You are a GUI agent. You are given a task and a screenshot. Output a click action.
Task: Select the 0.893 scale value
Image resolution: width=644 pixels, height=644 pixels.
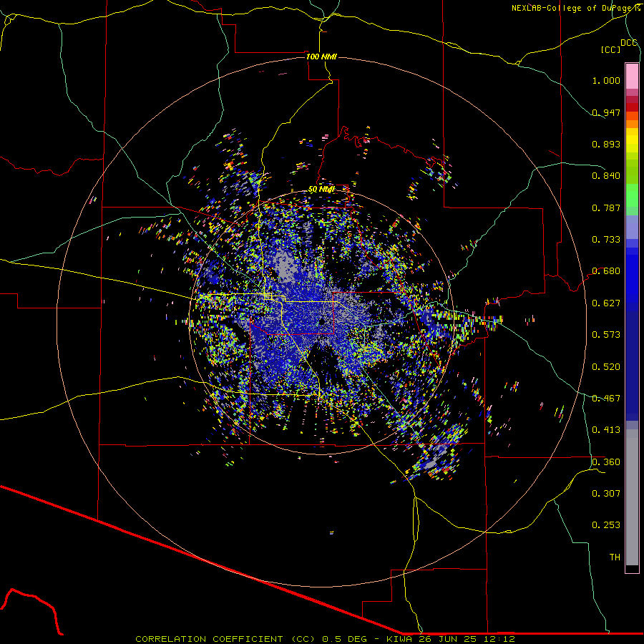tap(606, 144)
